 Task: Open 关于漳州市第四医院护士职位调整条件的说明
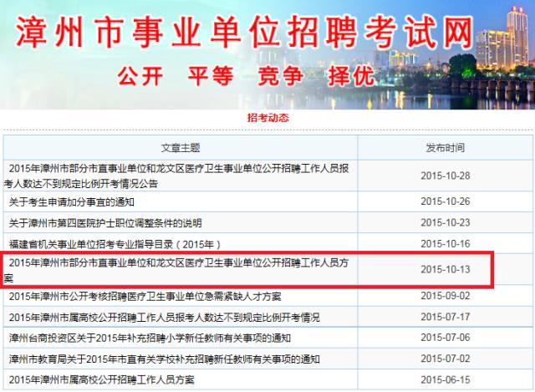105,223
